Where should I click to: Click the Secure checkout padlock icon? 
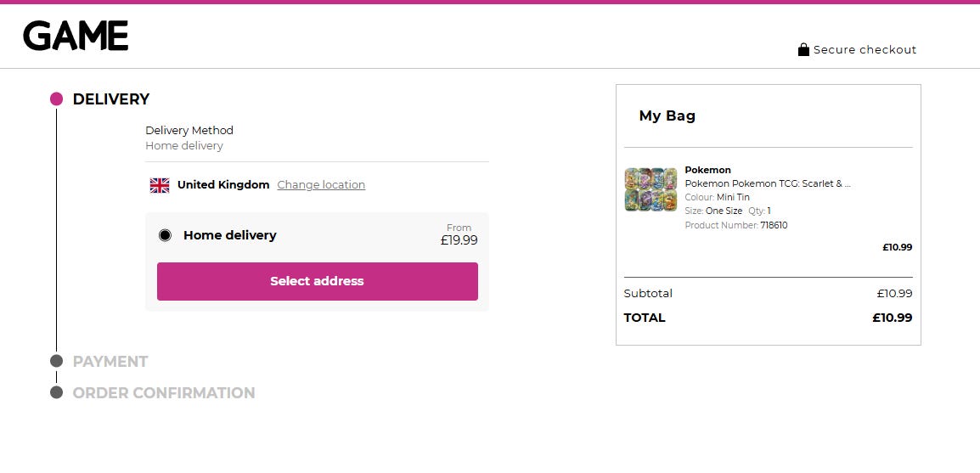coord(803,49)
